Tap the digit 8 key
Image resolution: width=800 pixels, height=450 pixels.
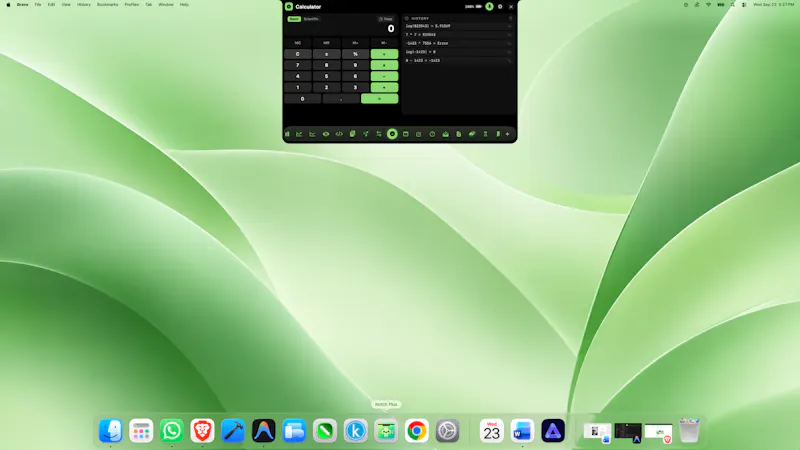pyautogui.click(x=327, y=65)
